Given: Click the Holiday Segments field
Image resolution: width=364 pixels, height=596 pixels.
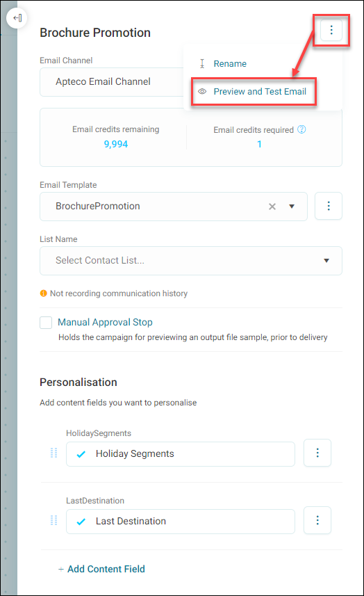Looking at the screenshot, I should click(181, 454).
